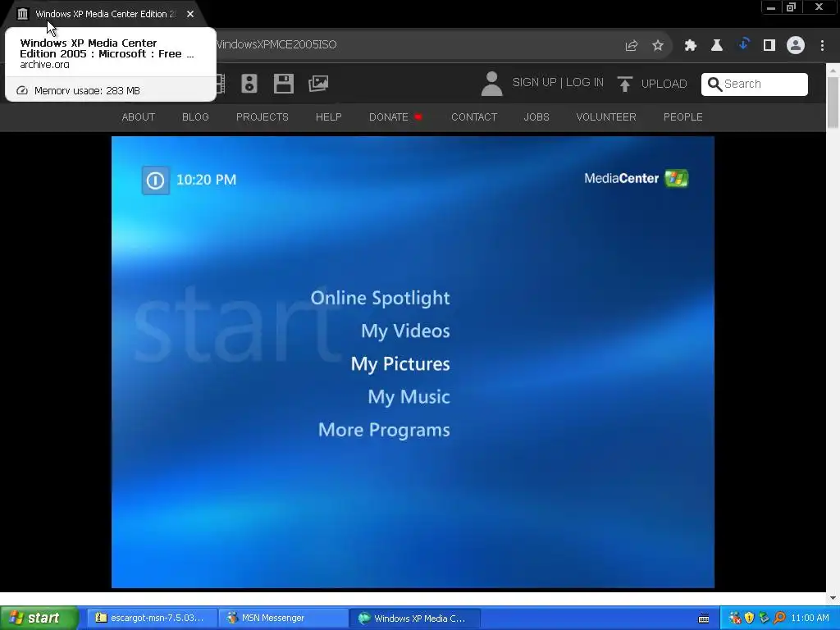Click the LOG IN link
This screenshot has width=840, height=630.
(584, 83)
